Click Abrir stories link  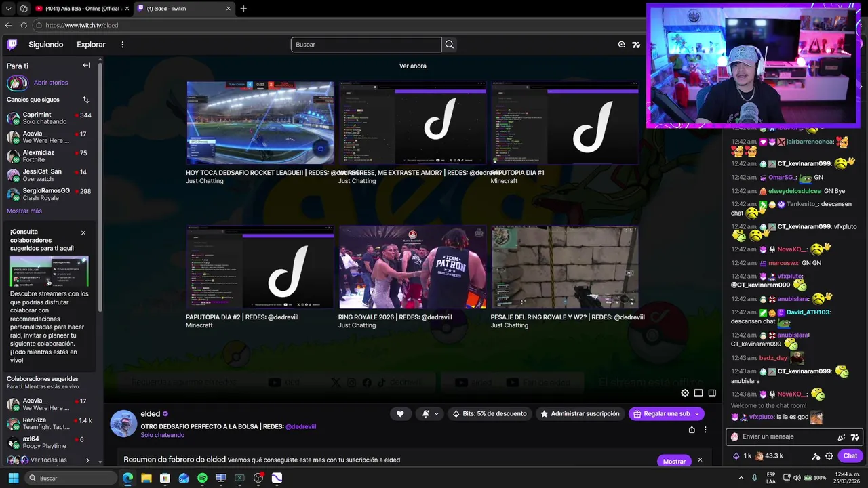[x=51, y=83]
